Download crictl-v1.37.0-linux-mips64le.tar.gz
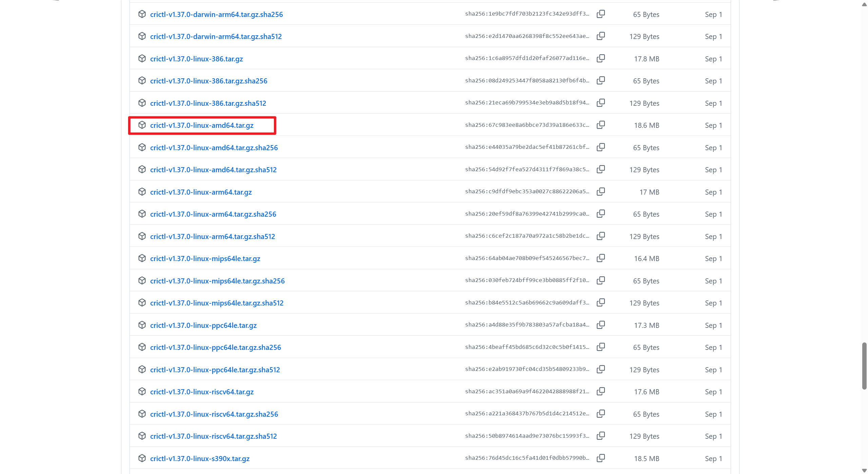The width and height of the screenshot is (868, 474). [205, 259]
